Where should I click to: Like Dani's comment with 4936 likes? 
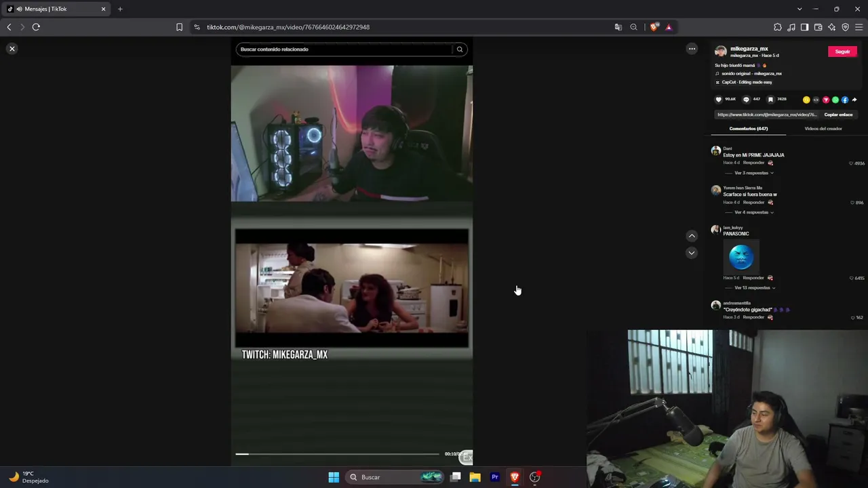coord(851,163)
